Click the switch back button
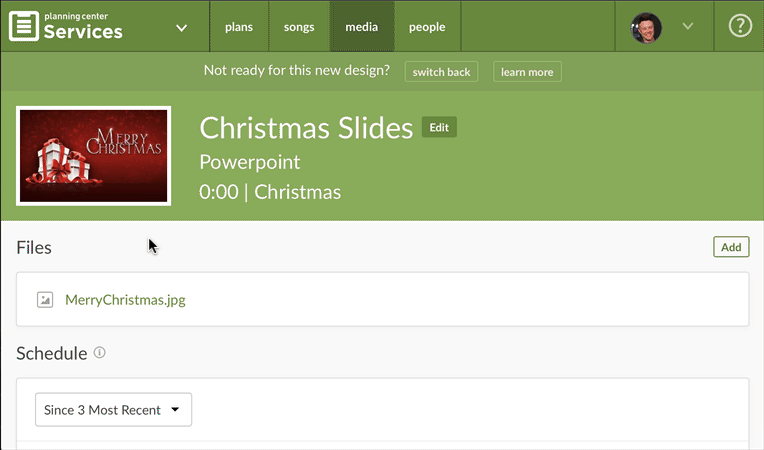This screenshot has height=450, width=764. coord(441,72)
